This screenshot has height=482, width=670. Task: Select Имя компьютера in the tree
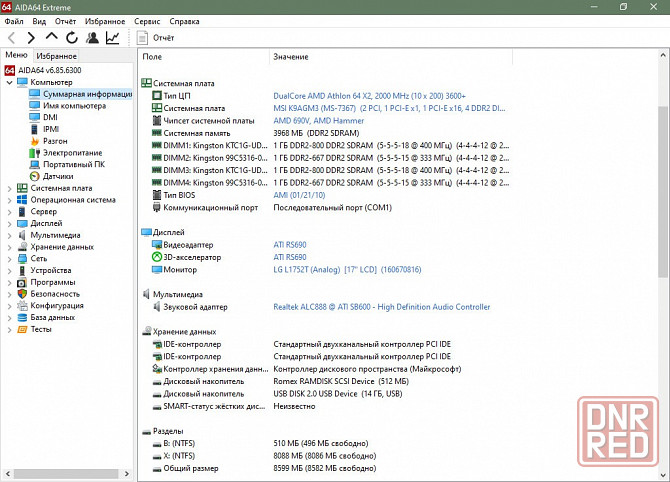(x=68, y=106)
